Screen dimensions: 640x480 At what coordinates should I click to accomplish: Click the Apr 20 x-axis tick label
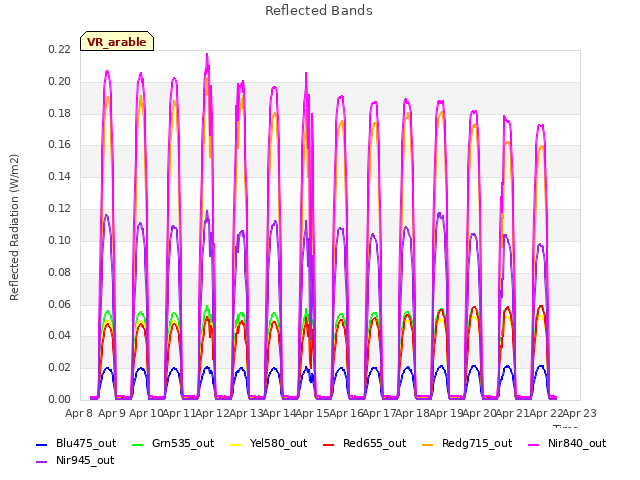click(479, 413)
